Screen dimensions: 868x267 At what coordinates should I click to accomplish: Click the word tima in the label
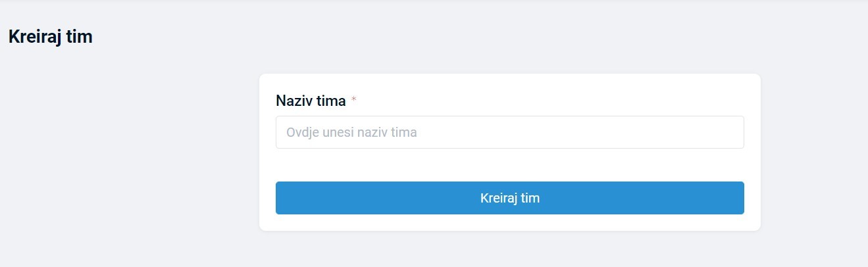[x=331, y=101]
